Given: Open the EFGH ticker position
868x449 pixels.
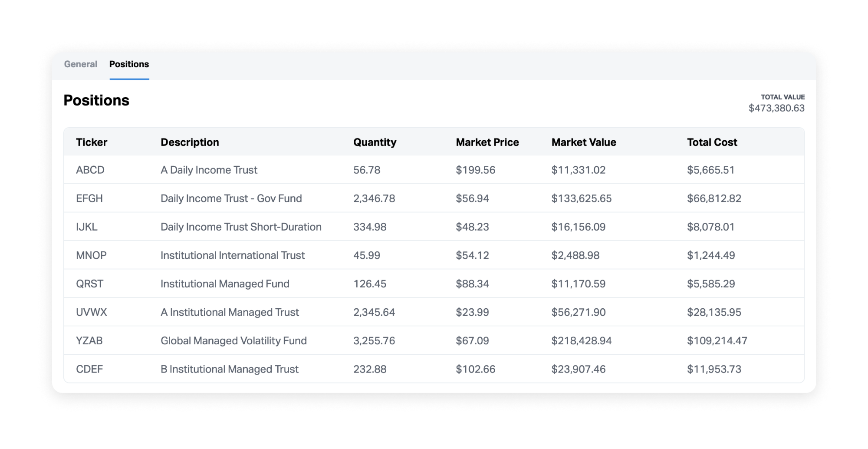Looking at the screenshot, I should [434, 198].
